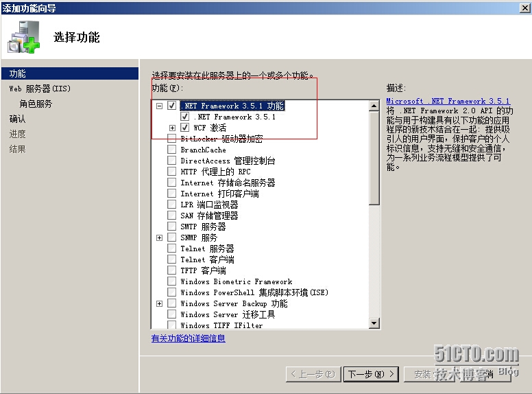Check the SNMP 服务 checkbox
The image size is (532, 394).
(x=171, y=237)
